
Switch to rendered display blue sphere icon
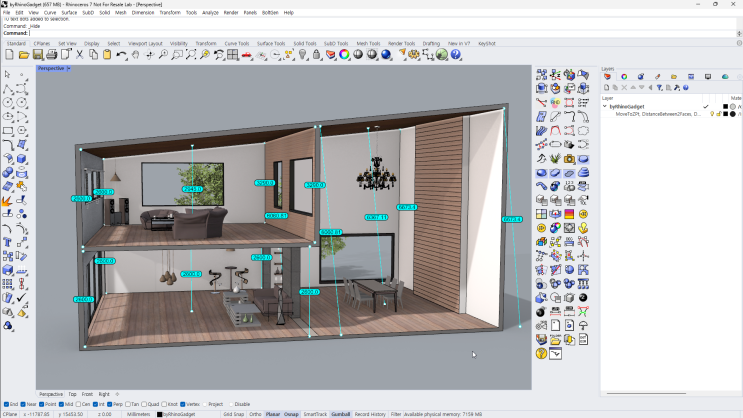pyautogui.click(x=386, y=55)
